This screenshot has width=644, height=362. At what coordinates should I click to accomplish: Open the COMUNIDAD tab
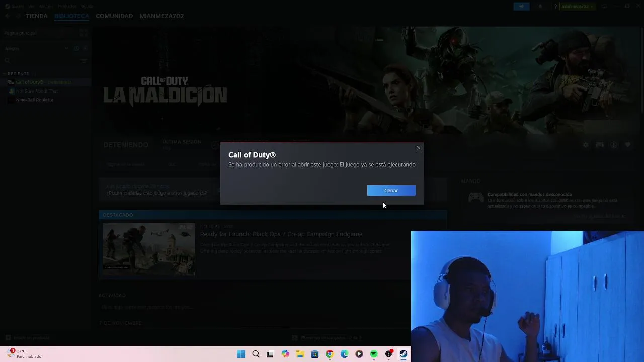[x=114, y=16]
